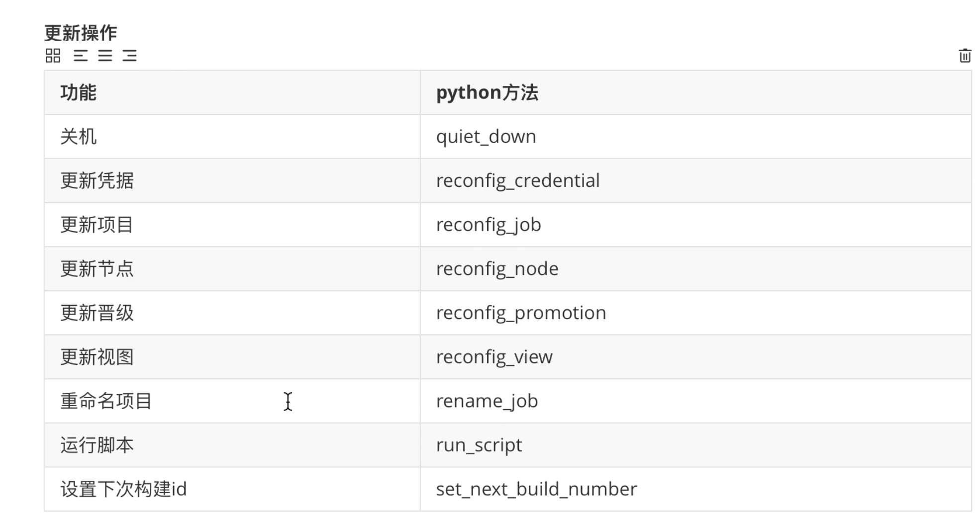980x519 pixels.
Task: Click the 更新视图 cell
Action: pos(232,357)
